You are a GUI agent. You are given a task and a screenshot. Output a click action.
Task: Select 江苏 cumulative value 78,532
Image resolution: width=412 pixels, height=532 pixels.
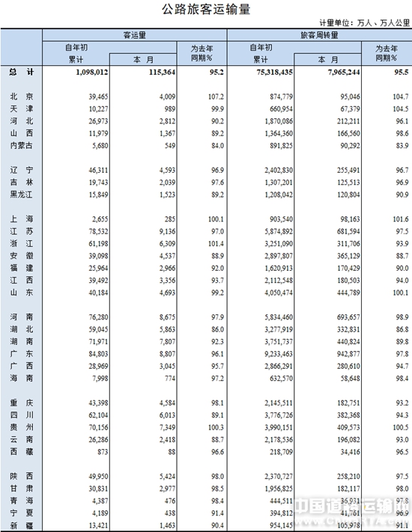(x=98, y=231)
